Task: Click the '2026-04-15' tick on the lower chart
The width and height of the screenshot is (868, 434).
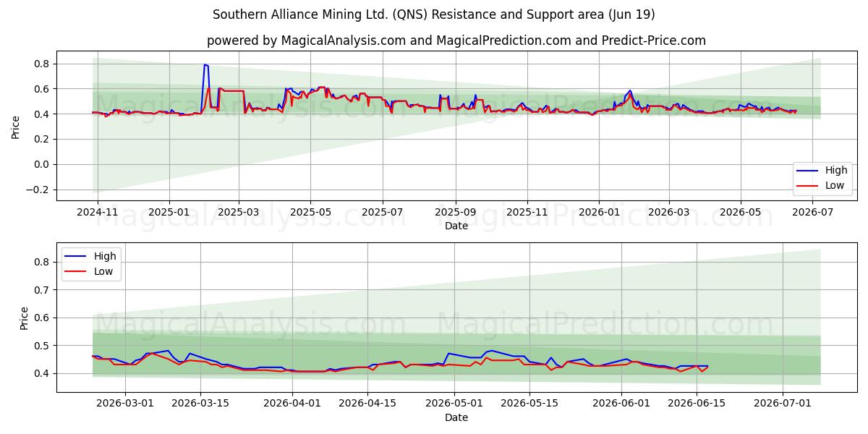Action: click(x=367, y=404)
